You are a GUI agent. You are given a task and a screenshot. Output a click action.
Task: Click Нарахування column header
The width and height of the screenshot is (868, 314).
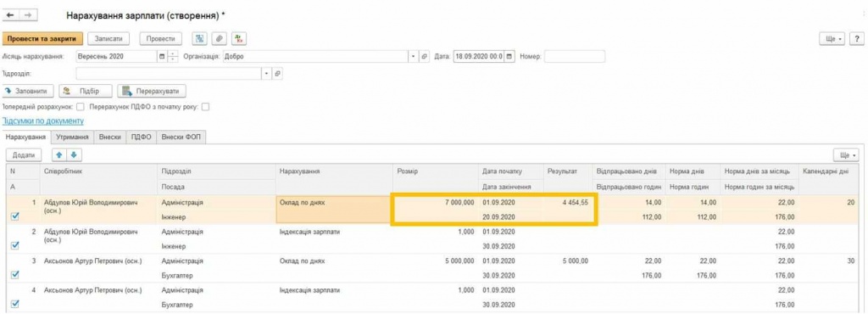click(334, 171)
